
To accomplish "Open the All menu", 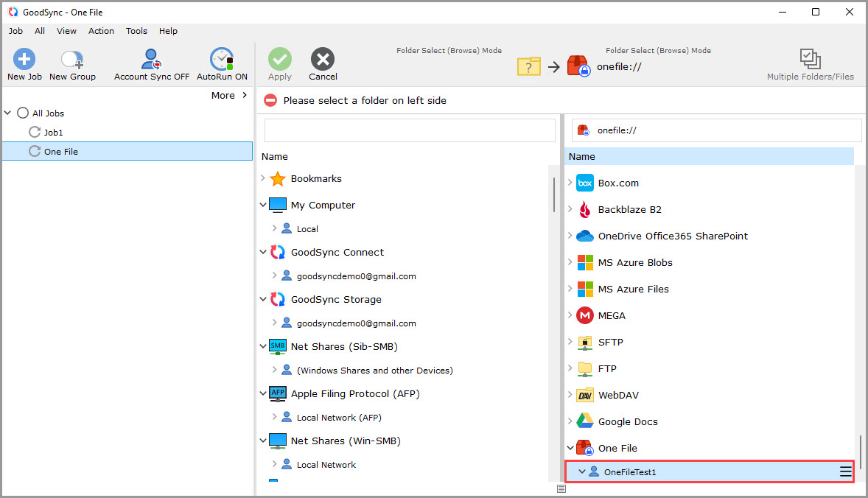I will (x=40, y=31).
